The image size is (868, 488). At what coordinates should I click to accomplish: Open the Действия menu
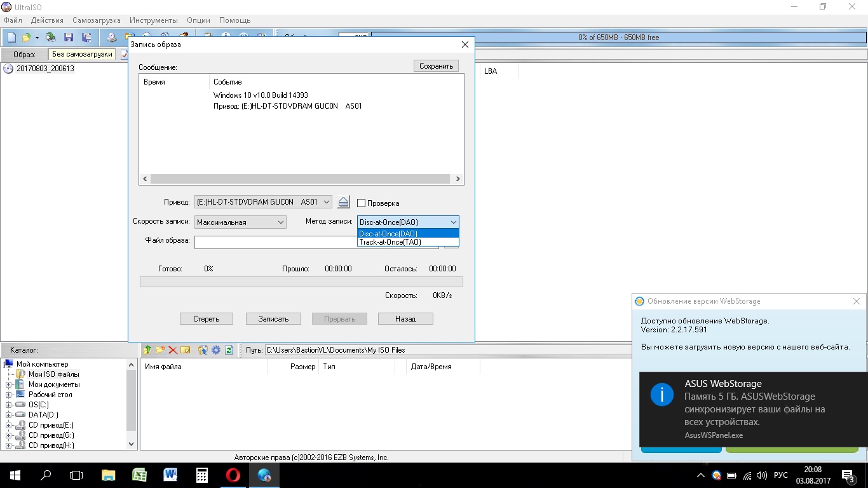click(47, 20)
